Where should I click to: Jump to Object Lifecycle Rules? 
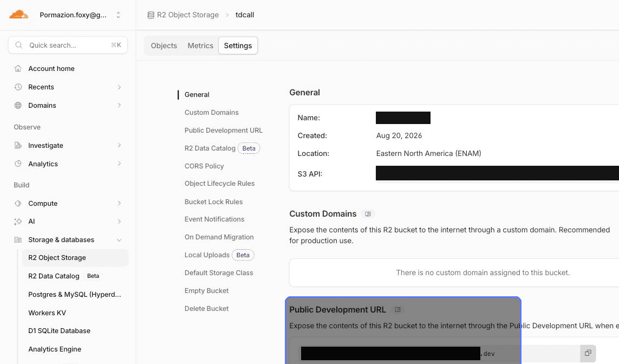(x=219, y=184)
